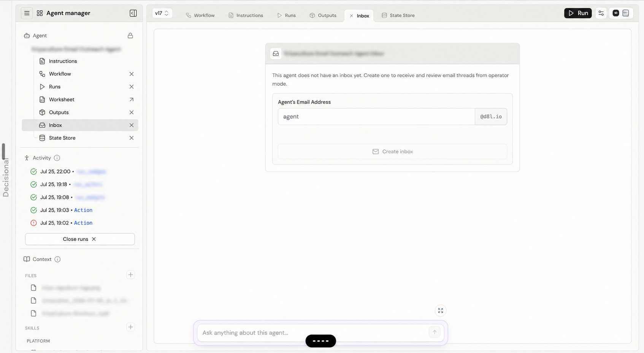Click the Run button
644x353 pixels.
point(578,13)
